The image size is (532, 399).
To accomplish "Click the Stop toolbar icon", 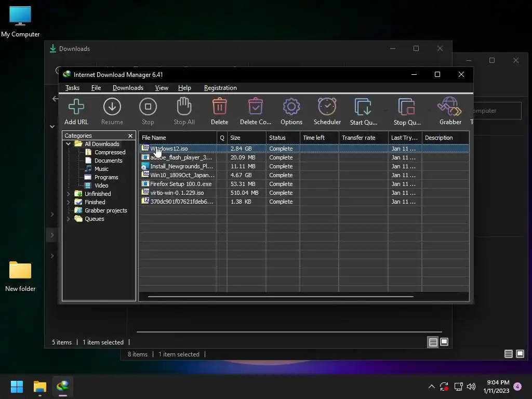I will (x=148, y=107).
